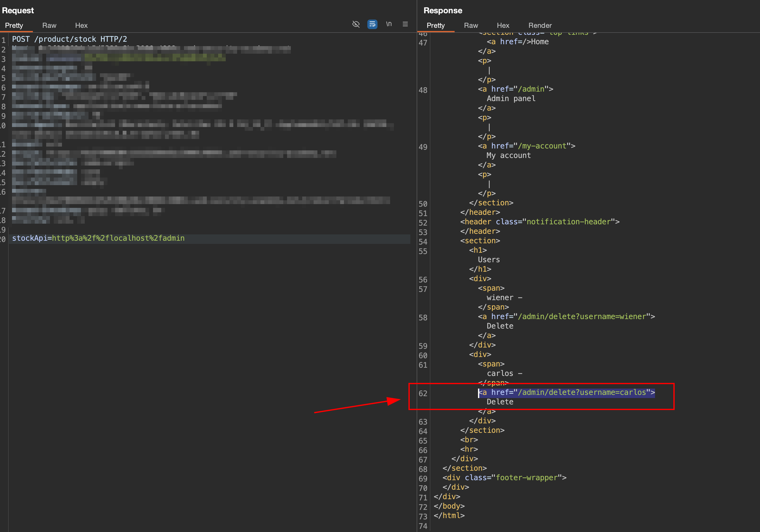Click the POST /product/stock request line
The image size is (760, 532).
tap(70, 39)
